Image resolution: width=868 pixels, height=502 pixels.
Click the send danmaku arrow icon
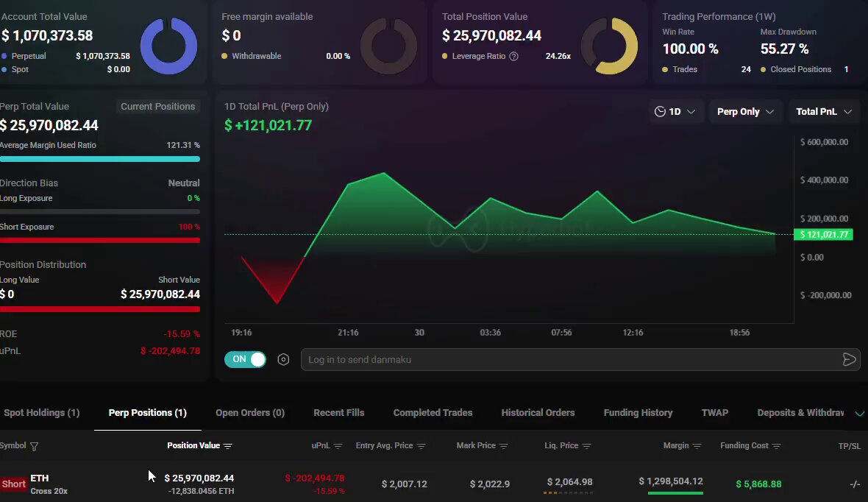pyautogui.click(x=849, y=360)
